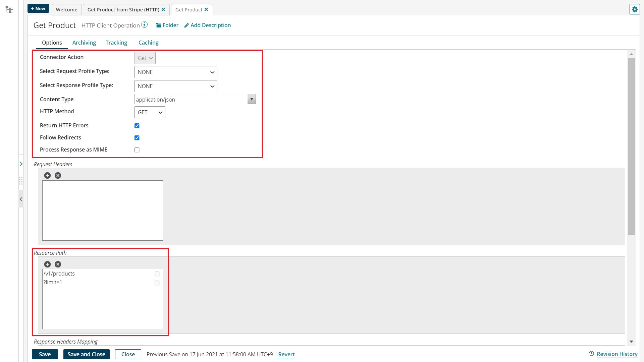Click the Save and Close button

86,354
